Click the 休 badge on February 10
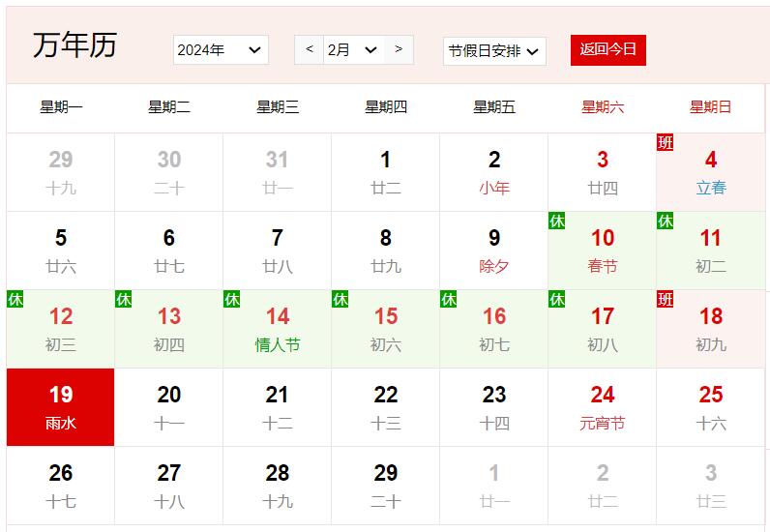The image size is (770, 532). point(556,222)
